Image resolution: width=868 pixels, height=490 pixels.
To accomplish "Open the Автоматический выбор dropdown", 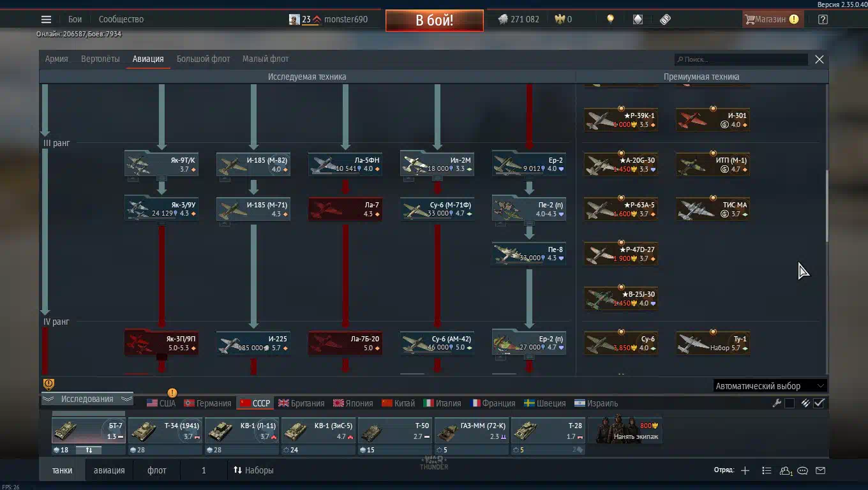I will (x=770, y=385).
